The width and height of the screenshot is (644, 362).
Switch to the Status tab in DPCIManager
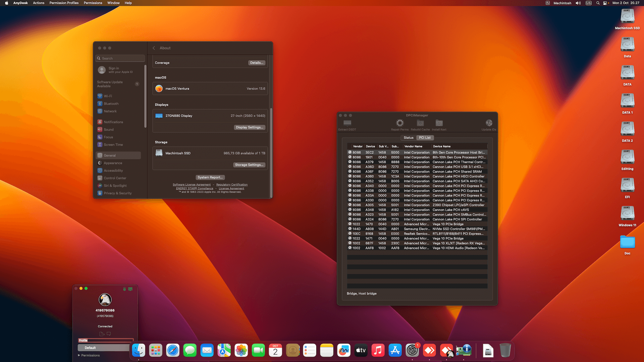[408, 137]
